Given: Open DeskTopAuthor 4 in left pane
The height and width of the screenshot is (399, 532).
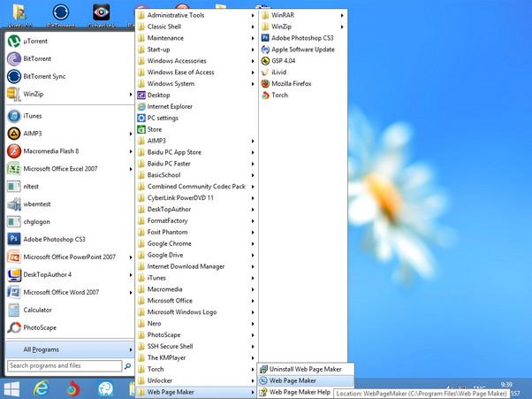Looking at the screenshot, I should point(70,275).
